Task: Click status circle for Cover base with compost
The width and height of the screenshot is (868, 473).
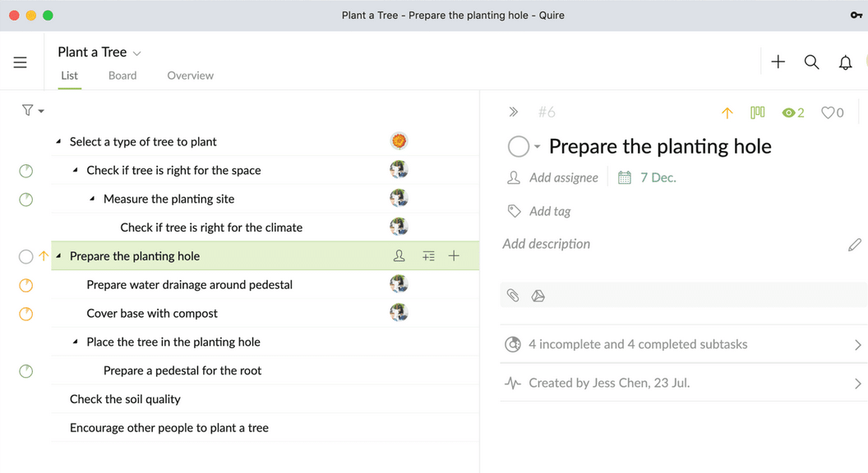Action: tap(26, 314)
